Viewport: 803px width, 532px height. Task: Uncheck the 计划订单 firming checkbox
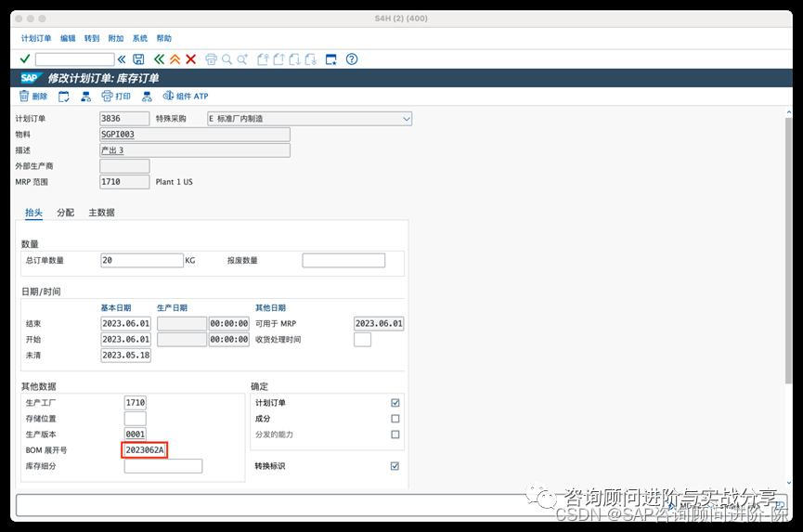[x=395, y=402]
